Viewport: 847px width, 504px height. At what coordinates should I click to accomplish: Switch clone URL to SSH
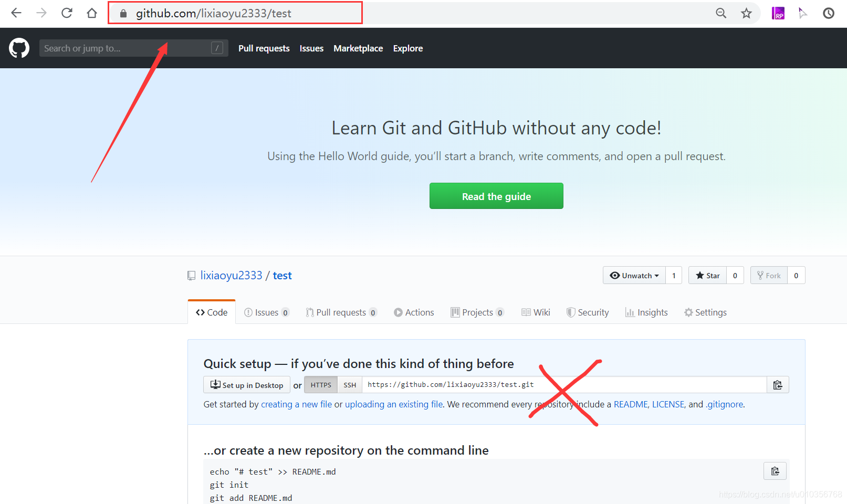(x=350, y=385)
